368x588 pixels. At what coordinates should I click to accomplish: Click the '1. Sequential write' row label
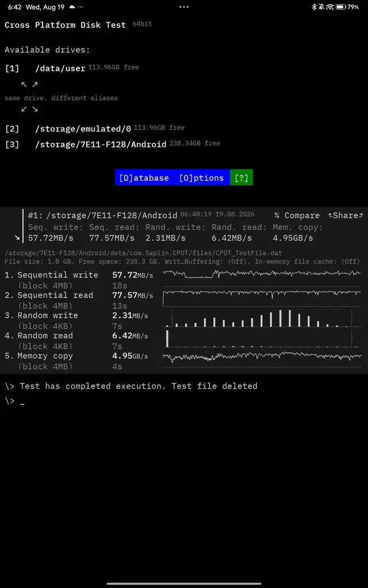(x=51, y=275)
